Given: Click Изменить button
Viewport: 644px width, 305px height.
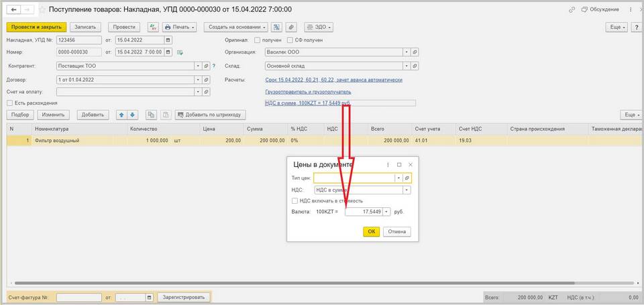Looking at the screenshot, I should click(54, 115).
